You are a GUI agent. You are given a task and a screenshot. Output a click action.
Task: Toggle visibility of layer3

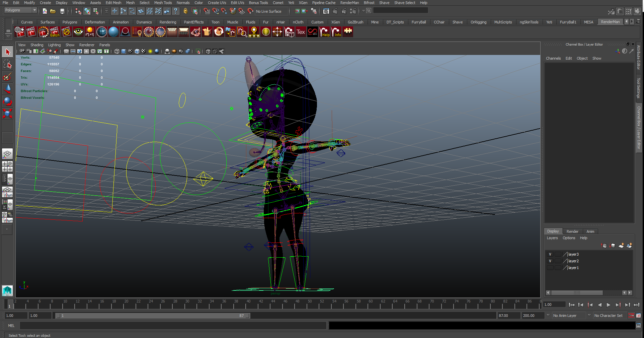(550, 254)
